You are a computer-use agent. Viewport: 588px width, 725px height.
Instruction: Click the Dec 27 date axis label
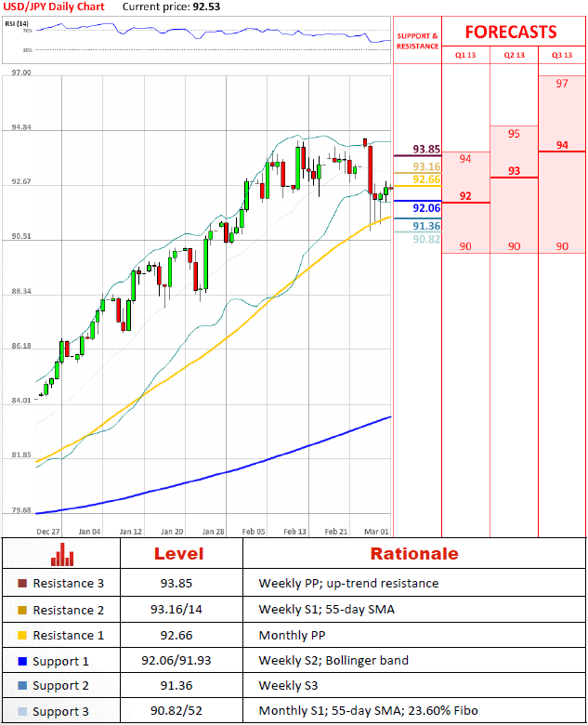pyautogui.click(x=48, y=532)
